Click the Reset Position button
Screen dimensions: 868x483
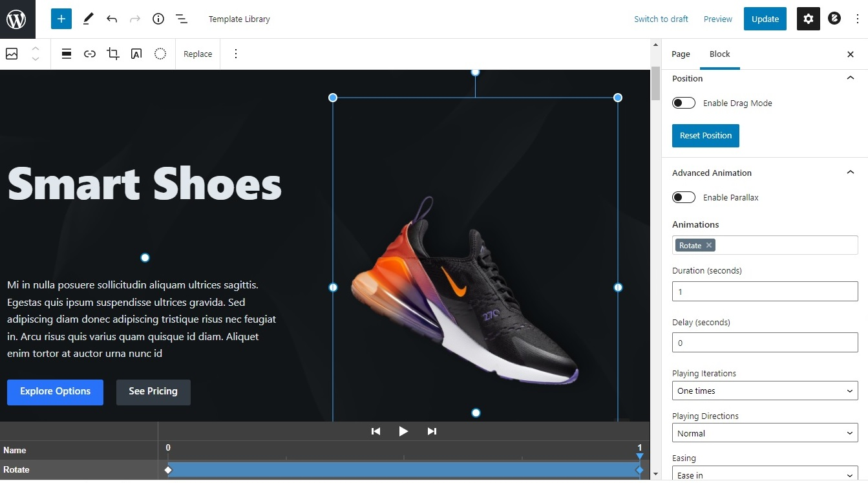[705, 136]
